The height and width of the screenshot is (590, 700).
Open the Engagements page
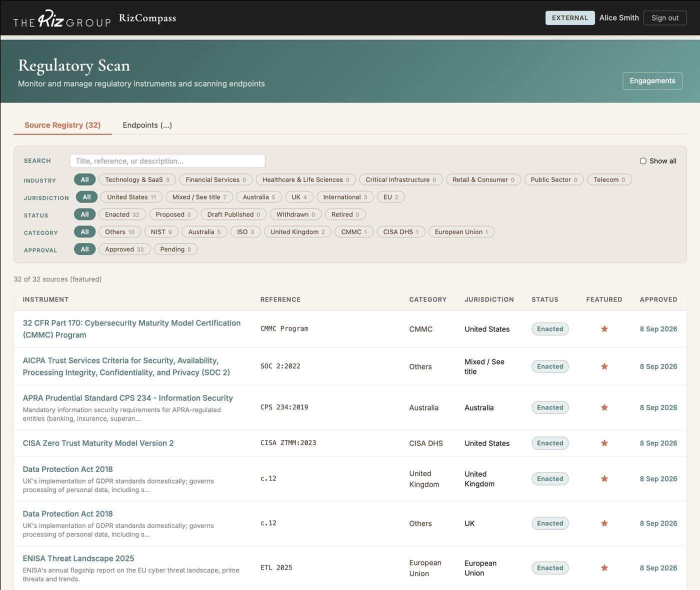[x=652, y=81]
